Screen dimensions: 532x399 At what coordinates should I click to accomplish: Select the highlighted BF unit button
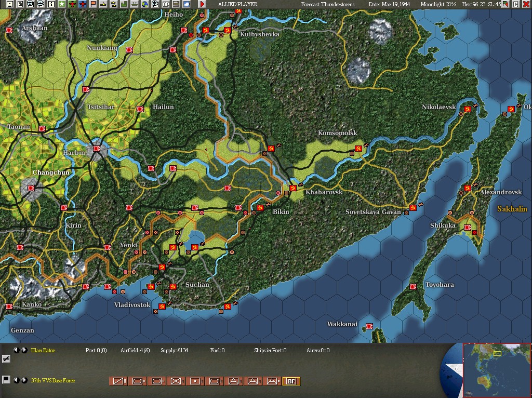(291, 381)
